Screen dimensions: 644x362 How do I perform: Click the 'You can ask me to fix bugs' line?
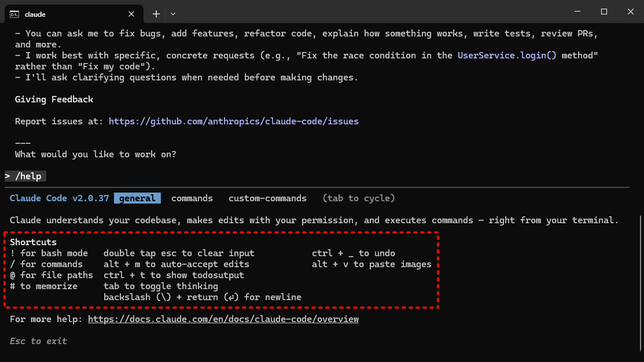coord(307,39)
